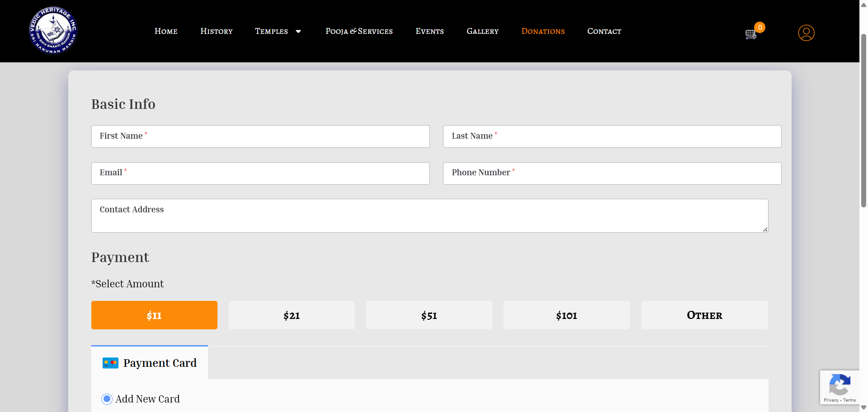Select the Add New Card radio button
Image resolution: width=868 pixels, height=412 pixels.
point(107,399)
